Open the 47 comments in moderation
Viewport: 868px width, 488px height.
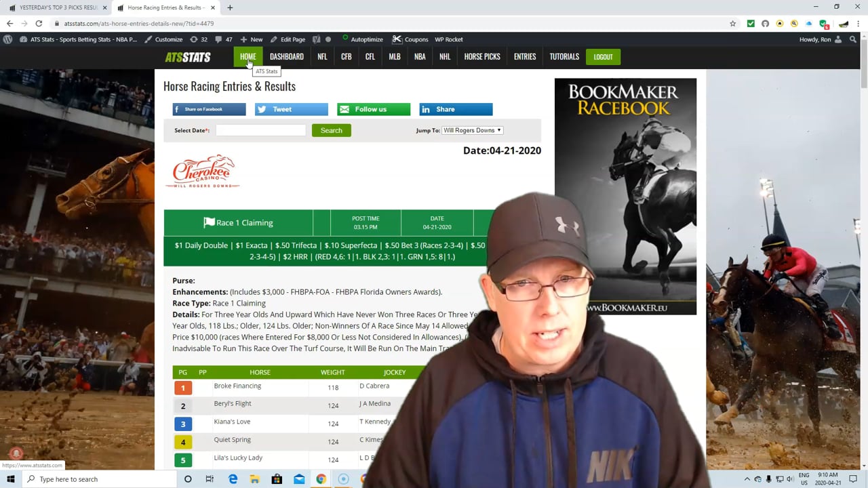click(224, 39)
